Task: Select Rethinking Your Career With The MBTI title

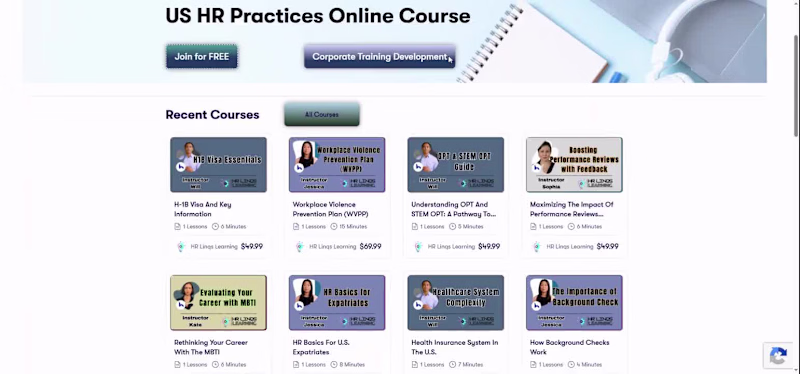Action: 211,347
